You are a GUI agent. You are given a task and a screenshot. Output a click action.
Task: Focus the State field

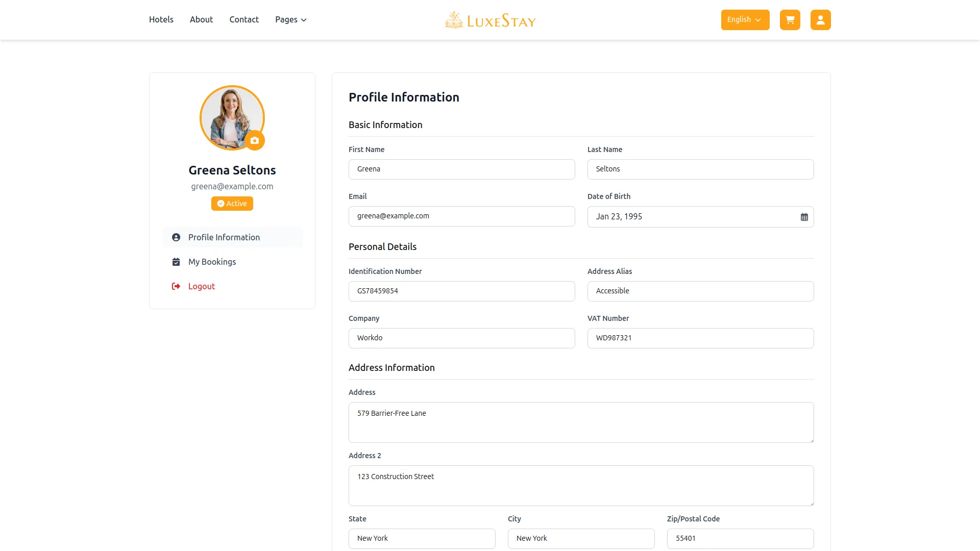point(422,539)
